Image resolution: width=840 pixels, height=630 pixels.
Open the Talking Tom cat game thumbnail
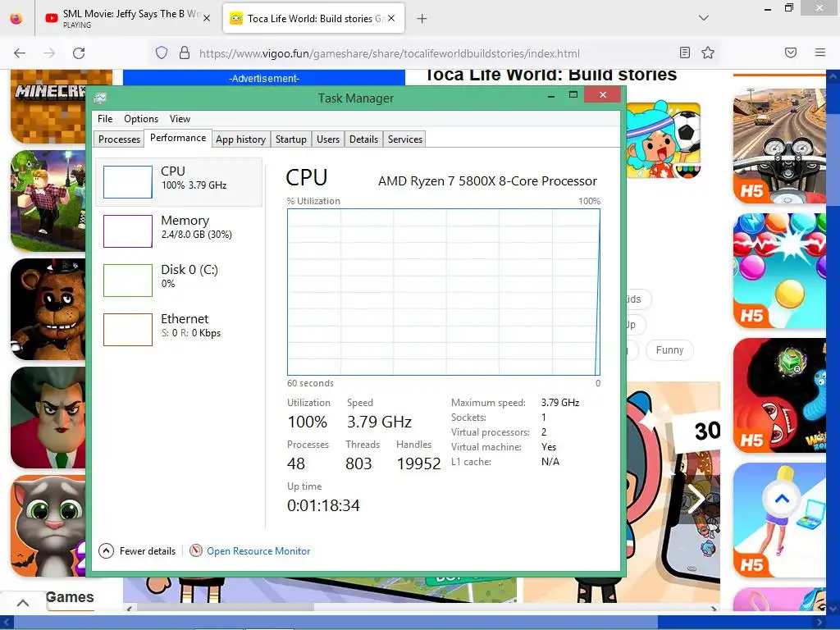pos(48,526)
